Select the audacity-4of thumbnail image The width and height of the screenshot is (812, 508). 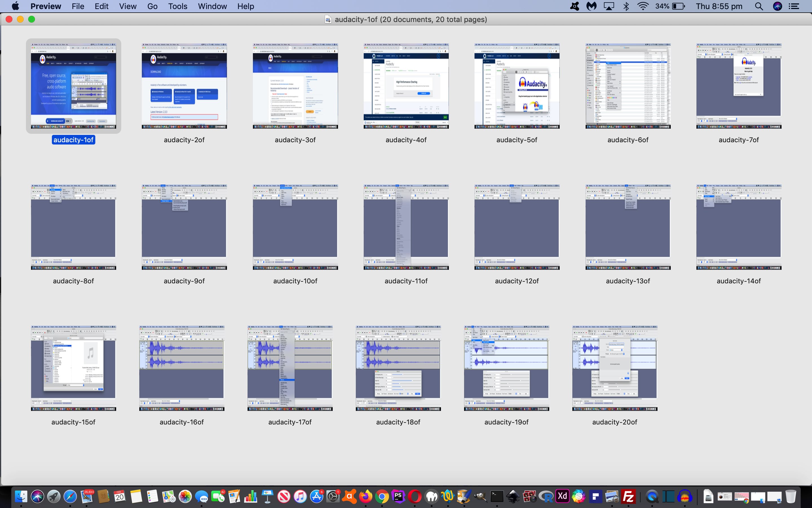[406, 86]
